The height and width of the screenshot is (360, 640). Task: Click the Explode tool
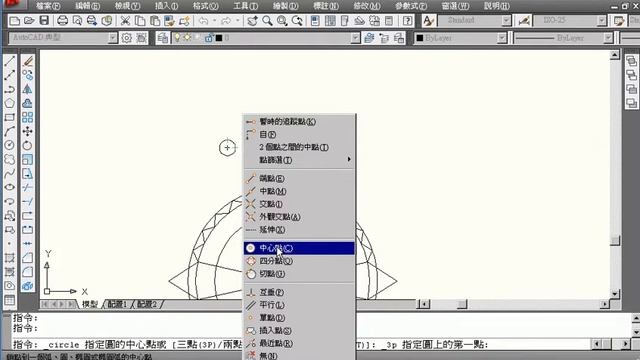[27, 286]
